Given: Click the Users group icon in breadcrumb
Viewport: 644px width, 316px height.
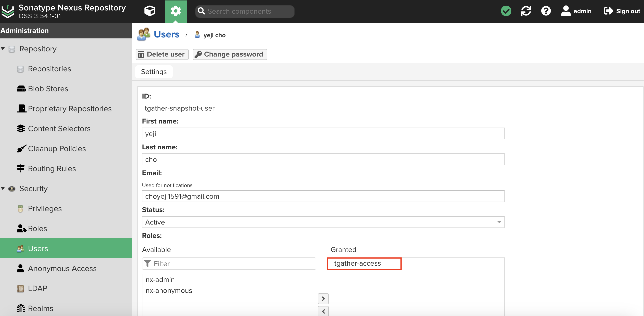Looking at the screenshot, I should [144, 34].
